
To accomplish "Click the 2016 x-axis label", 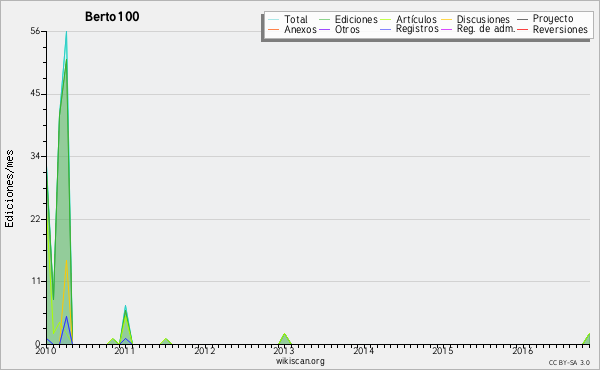I will pyautogui.click(x=522, y=350).
